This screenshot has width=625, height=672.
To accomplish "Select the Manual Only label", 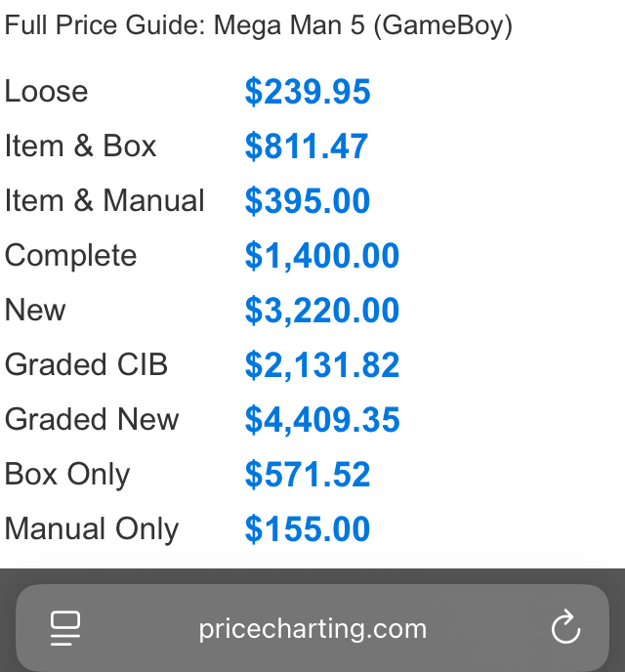I will pyautogui.click(x=92, y=529).
